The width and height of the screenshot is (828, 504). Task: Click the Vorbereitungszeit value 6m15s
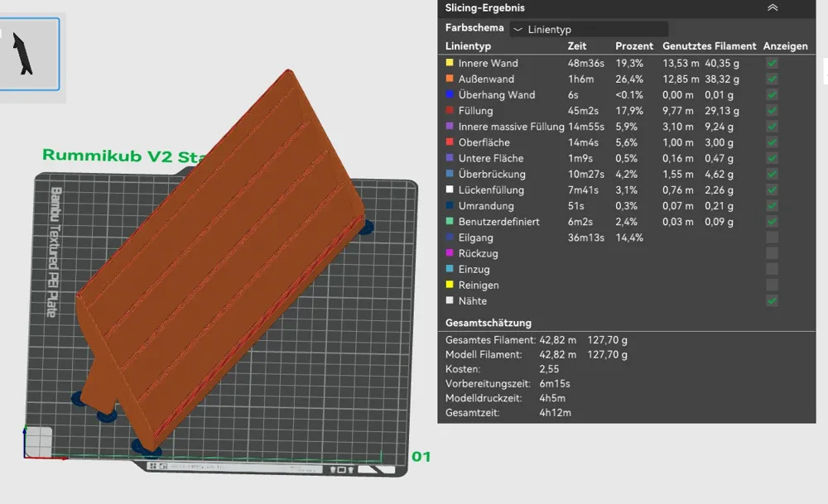[555, 383]
